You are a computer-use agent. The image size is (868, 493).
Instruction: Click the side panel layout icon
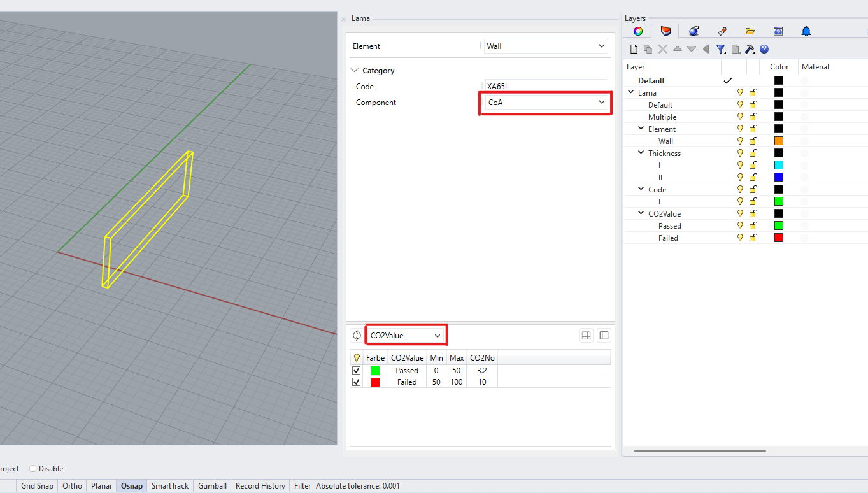(x=604, y=335)
